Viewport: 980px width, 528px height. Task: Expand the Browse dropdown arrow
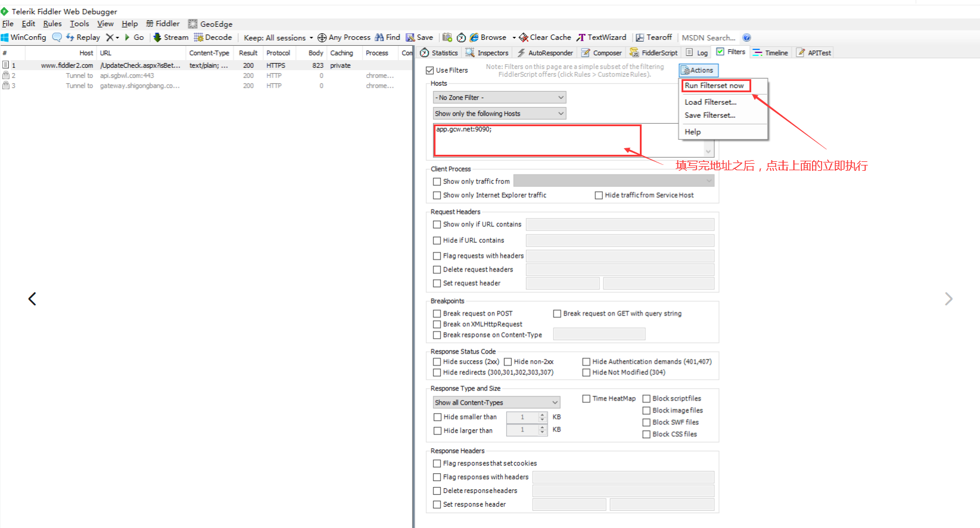(x=514, y=38)
